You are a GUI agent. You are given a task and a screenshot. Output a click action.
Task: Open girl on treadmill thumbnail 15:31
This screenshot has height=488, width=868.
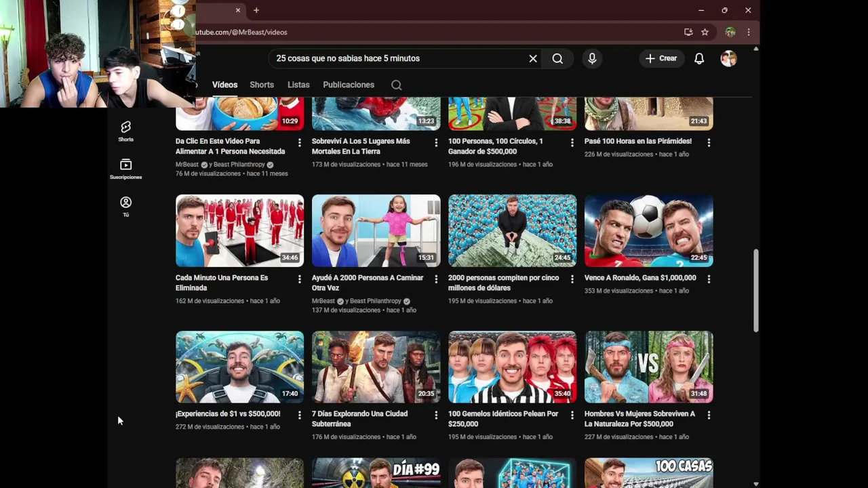point(376,231)
